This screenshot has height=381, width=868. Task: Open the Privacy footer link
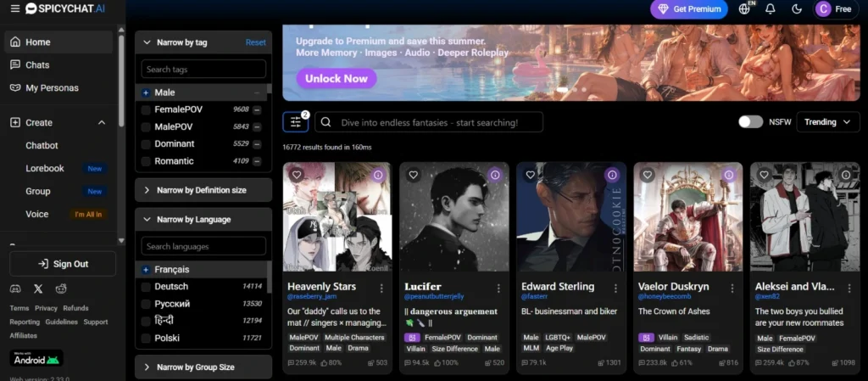(x=46, y=308)
